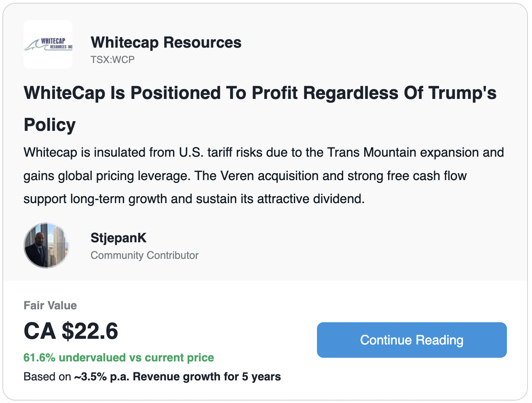
Task: Select the CA $22.6 fair value figure
Action: [x=71, y=331]
